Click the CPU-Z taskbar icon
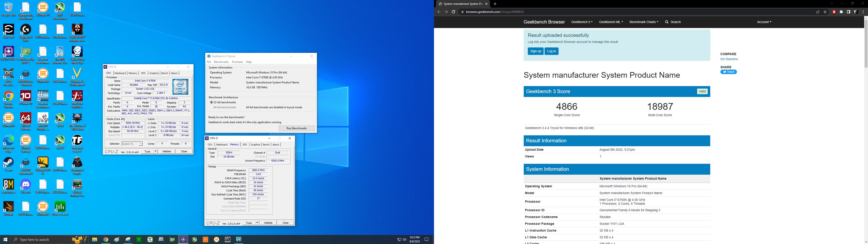The width and height of the screenshot is (868, 244). tap(183, 240)
